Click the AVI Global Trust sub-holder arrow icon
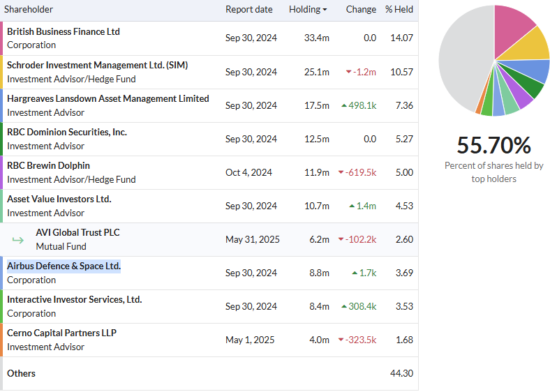The height and width of the screenshot is (392, 550). pos(18,240)
